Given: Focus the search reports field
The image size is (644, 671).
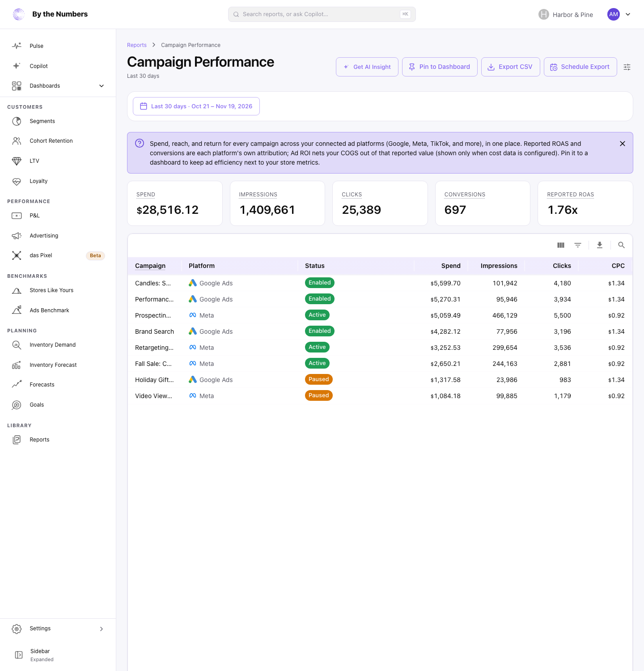Looking at the screenshot, I should 322,14.
